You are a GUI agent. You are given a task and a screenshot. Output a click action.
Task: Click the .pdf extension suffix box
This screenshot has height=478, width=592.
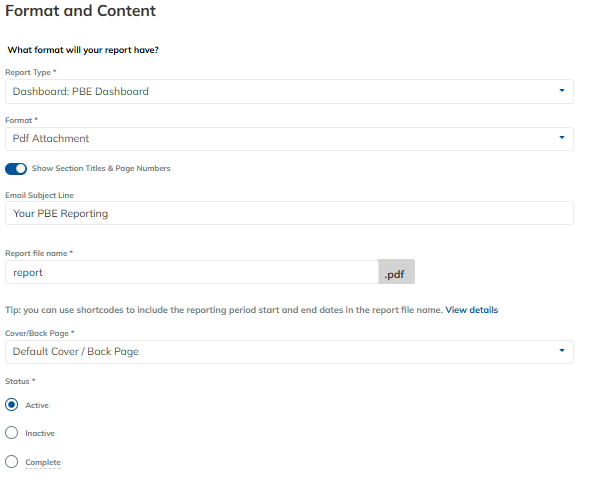coord(396,271)
